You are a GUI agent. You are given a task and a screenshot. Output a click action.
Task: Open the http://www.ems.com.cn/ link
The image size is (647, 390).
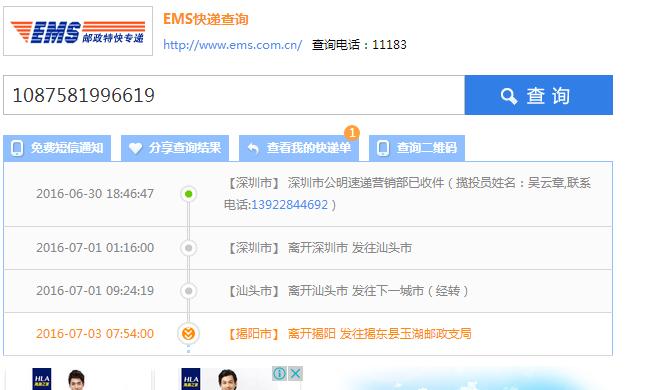(x=232, y=45)
